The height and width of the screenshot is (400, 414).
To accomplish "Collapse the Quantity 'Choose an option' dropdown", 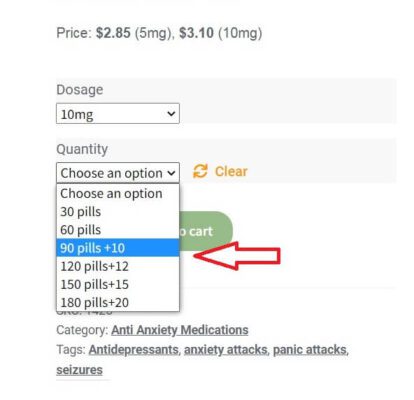I will [x=118, y=173].
